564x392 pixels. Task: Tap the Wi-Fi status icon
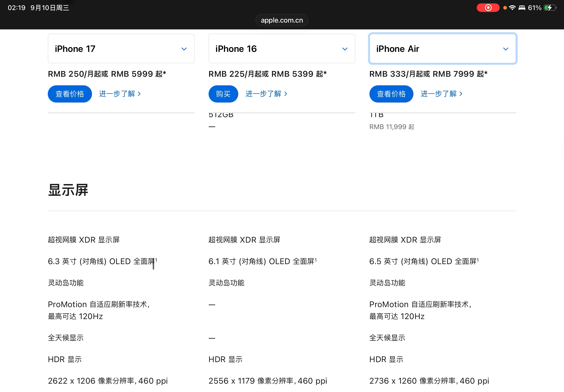point(512,8)
